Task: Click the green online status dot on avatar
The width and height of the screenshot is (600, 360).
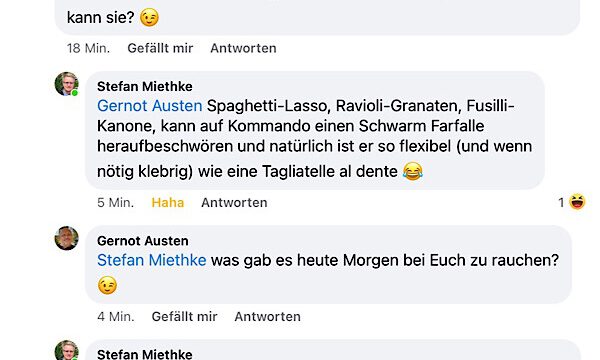Action: (75, 93)
